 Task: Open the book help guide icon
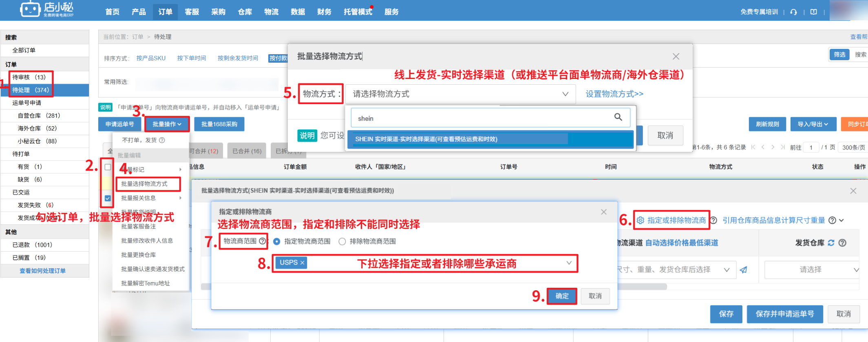click(x=813, y=12)
